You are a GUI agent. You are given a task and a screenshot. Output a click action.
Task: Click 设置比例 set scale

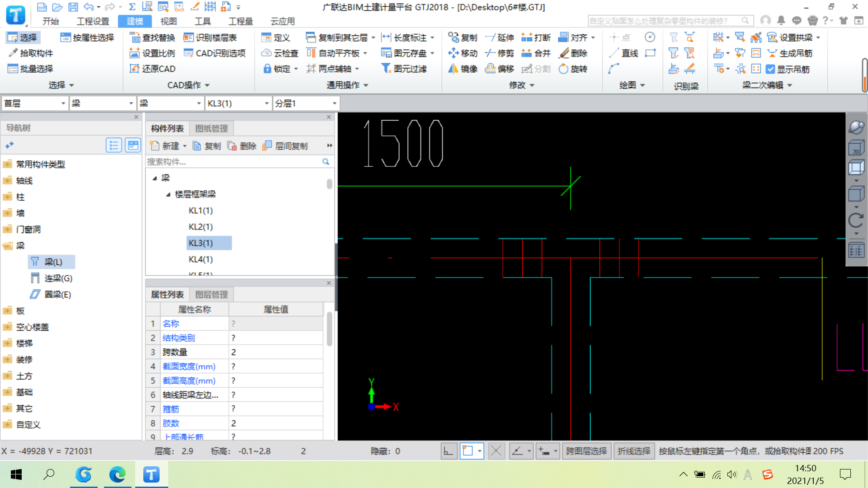tap(152, 53)
